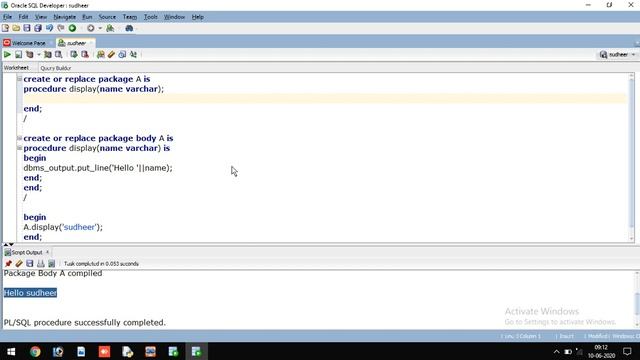The width and height of the screenshot is (640, 360).
Task: Collapse the 'create or replace package A' block
Action: (x=19, y=78)
